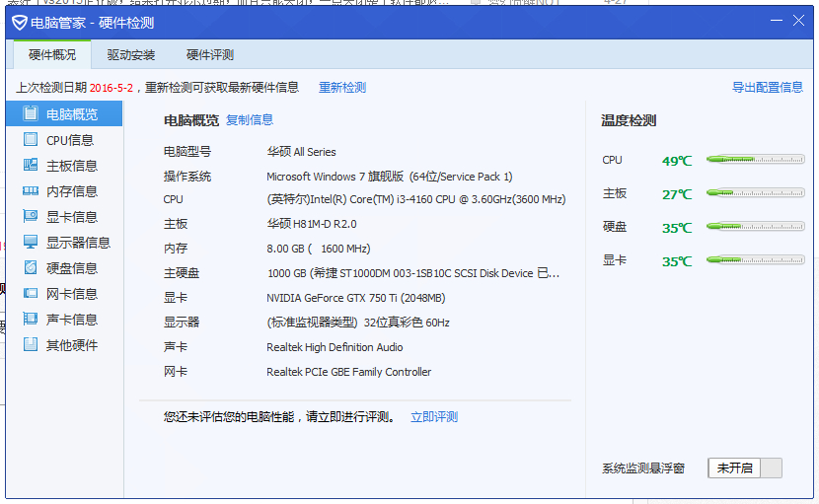Open the 声卡信息 sidebar icon
Screen dimensions: 819x504
31,319
